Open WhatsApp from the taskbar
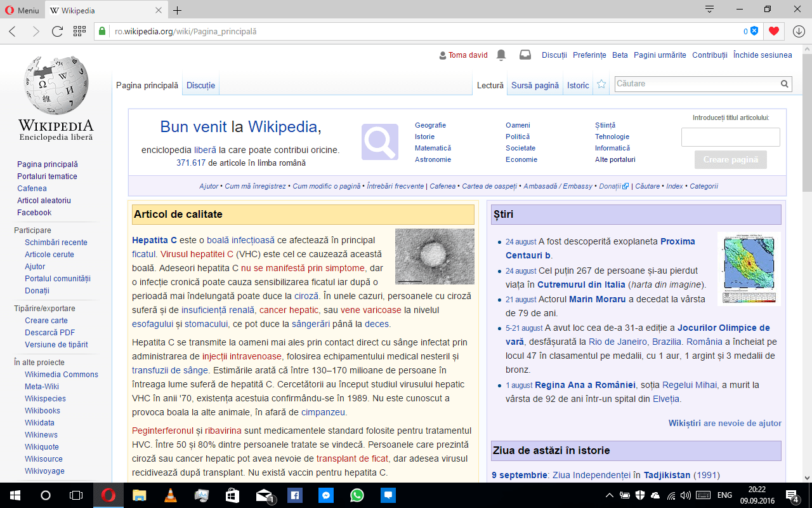This screenshot has width=812, height=508. click(357, 495)
